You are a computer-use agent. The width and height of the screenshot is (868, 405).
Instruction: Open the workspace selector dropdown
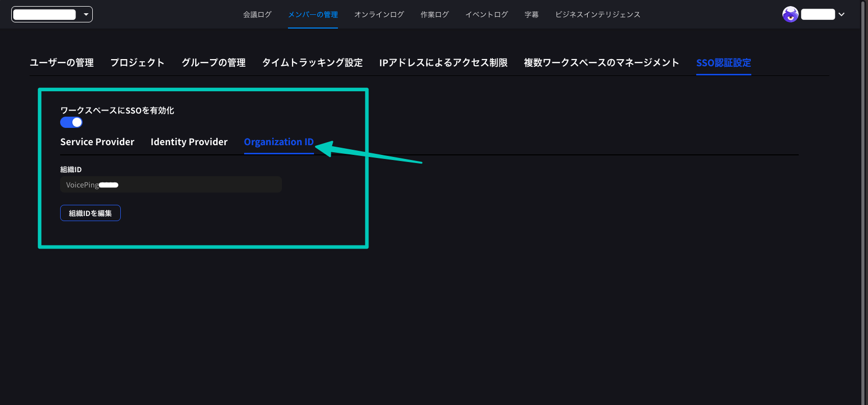point(52,14)
